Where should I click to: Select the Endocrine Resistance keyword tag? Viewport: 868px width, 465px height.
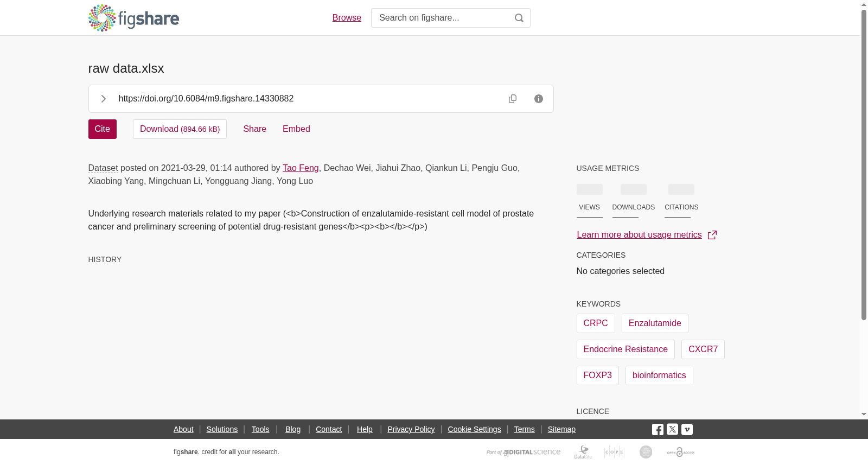626,349
